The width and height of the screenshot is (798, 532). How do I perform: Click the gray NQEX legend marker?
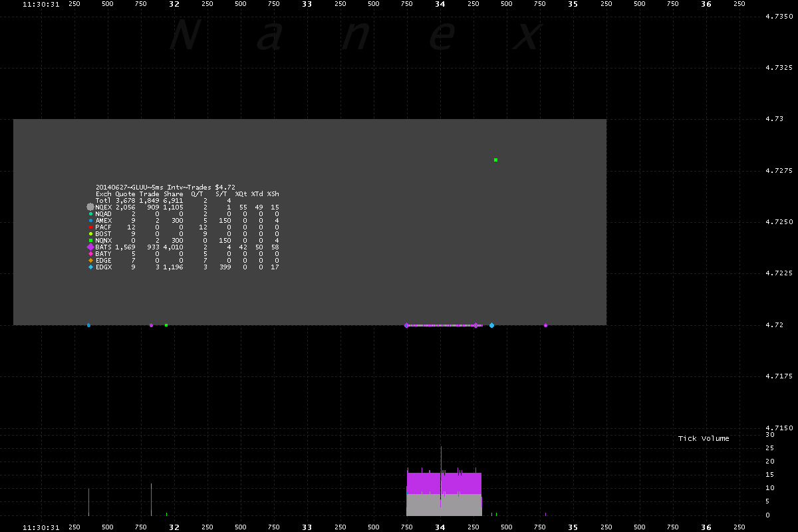click(x=90, y=207)
